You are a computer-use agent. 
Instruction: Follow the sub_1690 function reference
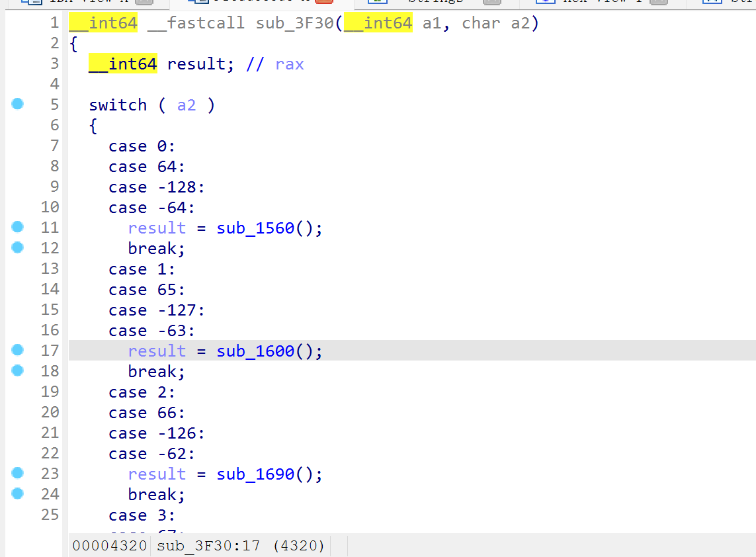coord(255,474)
